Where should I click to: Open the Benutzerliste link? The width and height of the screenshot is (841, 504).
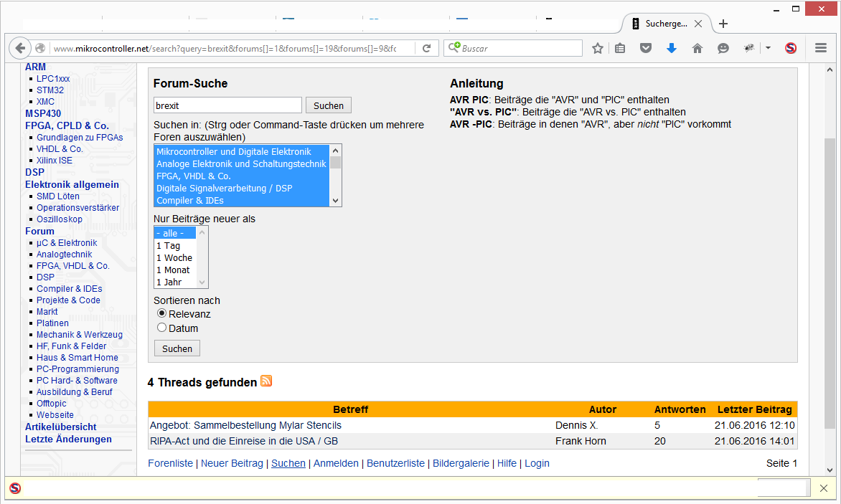point(395,463)
